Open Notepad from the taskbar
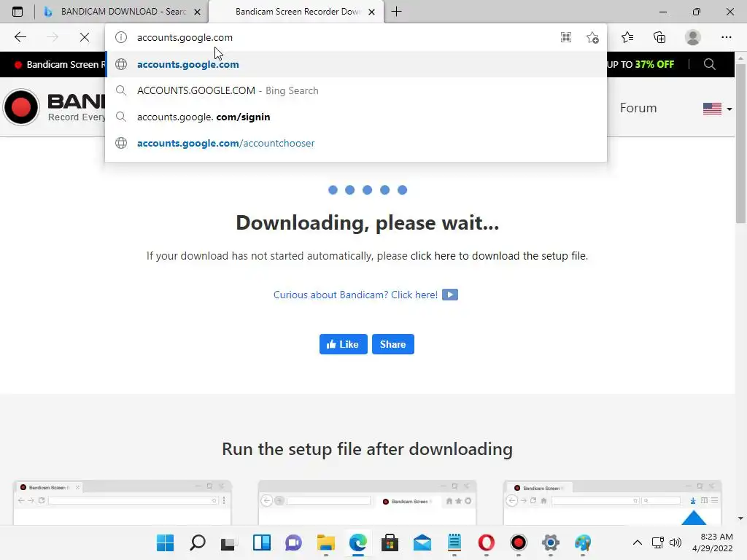 point(454,542)
